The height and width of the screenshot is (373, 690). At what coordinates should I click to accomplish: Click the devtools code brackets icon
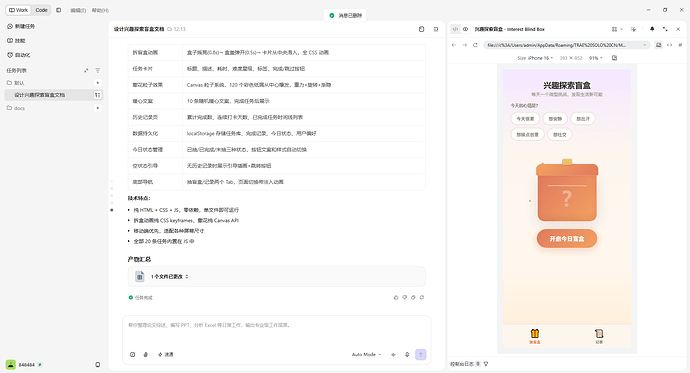tap(669, 45)
